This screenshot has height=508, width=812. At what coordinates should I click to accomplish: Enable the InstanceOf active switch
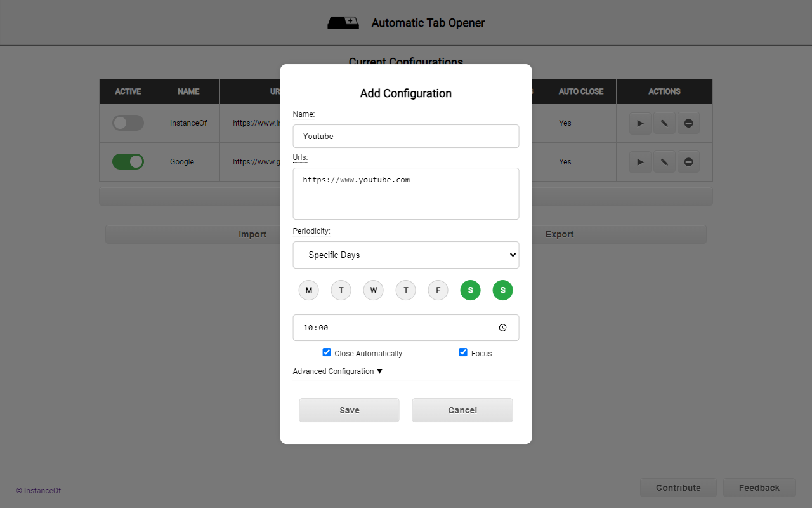[x=128, y=123]
